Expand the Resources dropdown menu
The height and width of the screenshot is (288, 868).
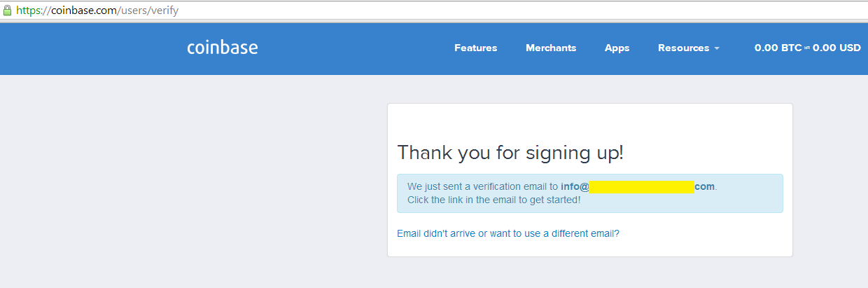(x=689, y=48)
